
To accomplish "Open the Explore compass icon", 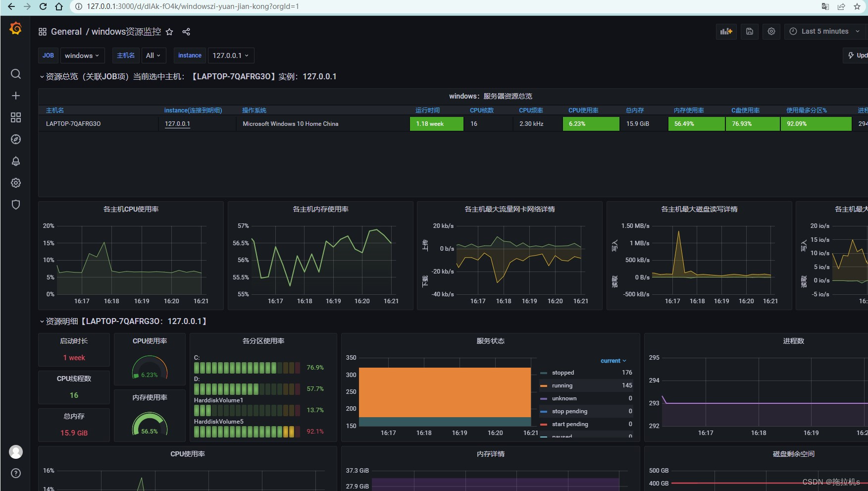I will click(x=16, y=139).
